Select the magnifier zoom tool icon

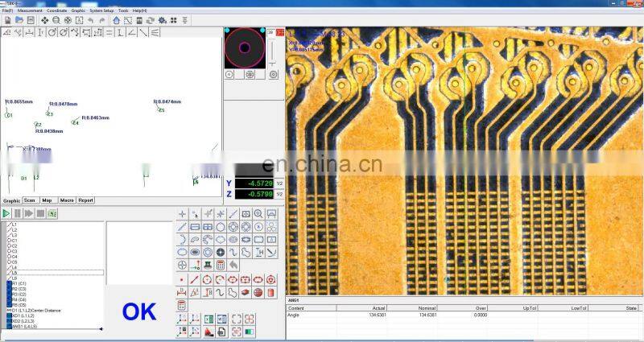258,214
